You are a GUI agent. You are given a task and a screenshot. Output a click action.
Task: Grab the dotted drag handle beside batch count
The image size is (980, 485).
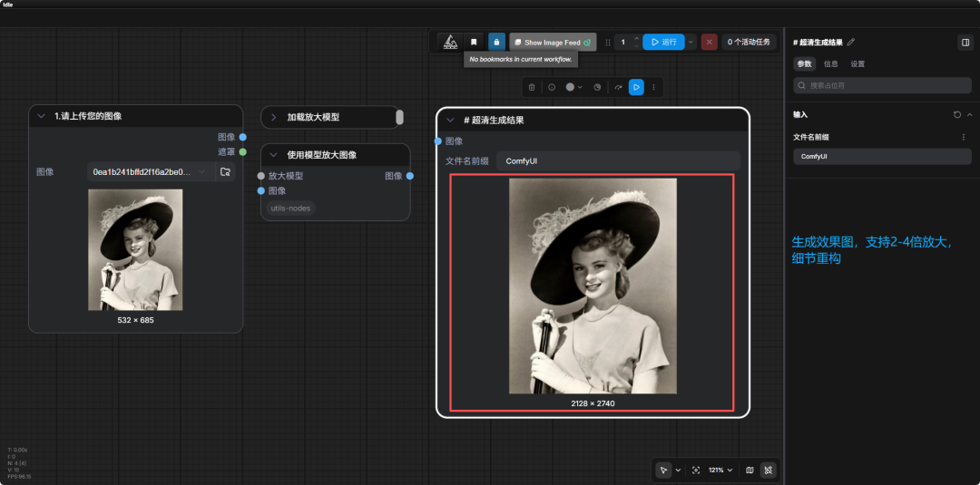click(x=607, y=42)
